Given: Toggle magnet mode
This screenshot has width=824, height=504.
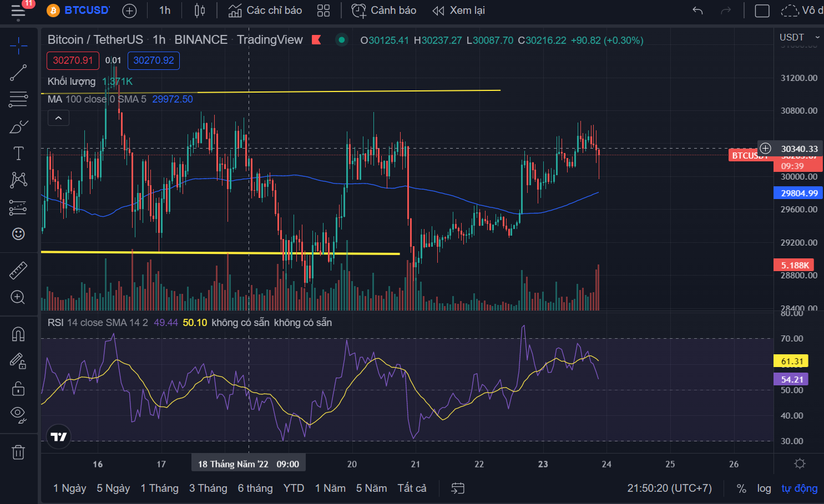Looking at the screenshot, I should [x=18, y=334].
